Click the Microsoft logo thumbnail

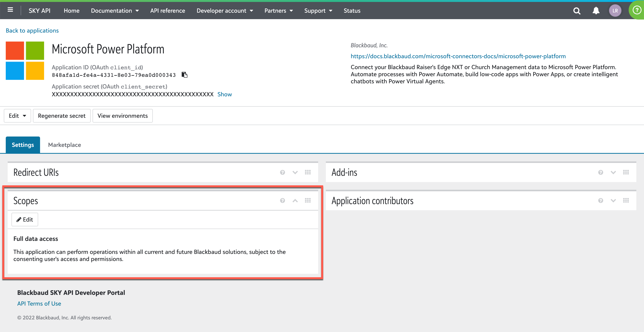pyautogui.click(x=25, y=61)
